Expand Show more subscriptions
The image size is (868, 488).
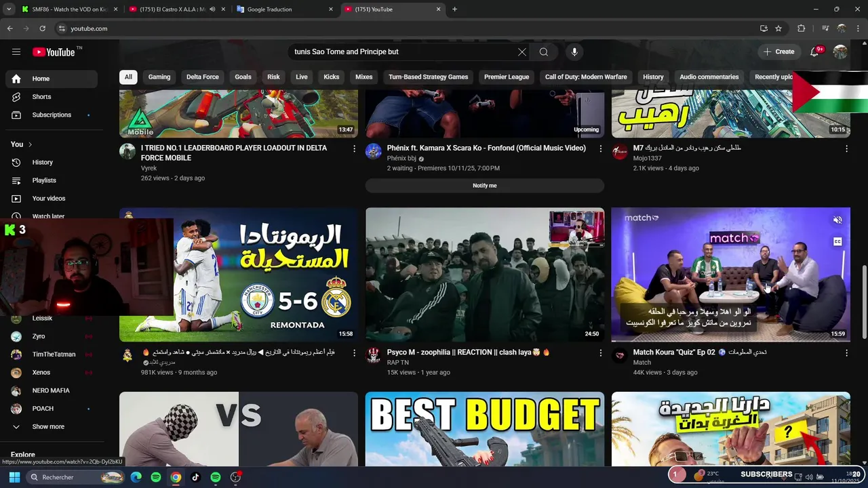pyautogui.click(x=48, y=427)
